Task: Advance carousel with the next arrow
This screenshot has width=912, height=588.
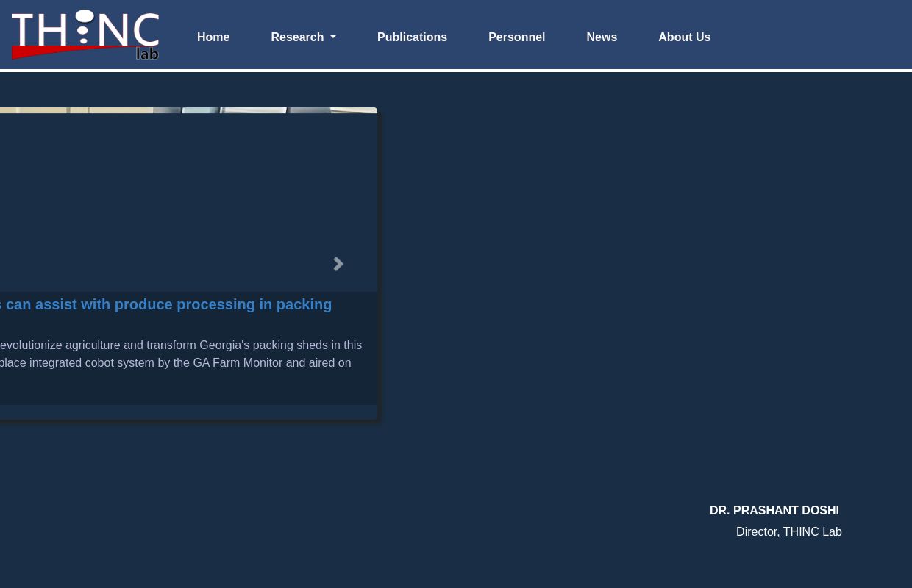Action: (338, 264)
